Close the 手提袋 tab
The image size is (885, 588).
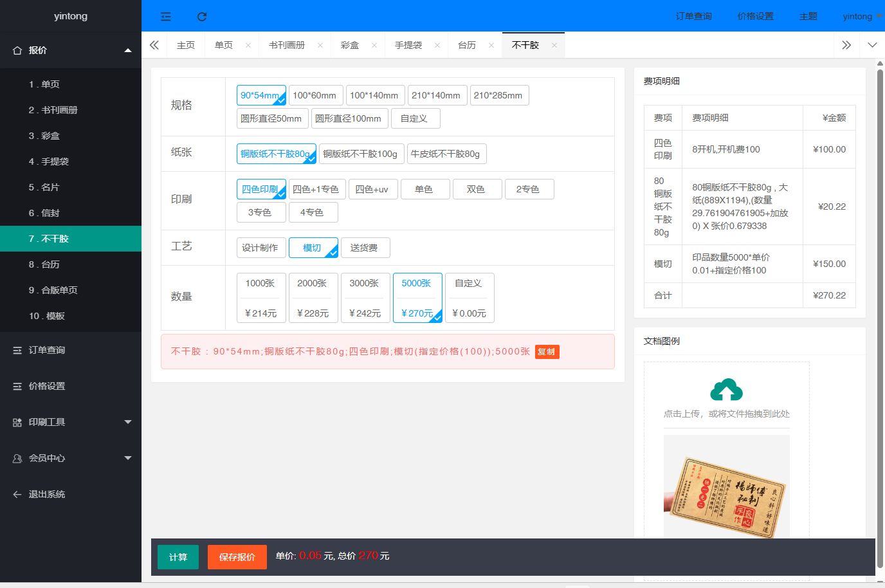(437, 45)
